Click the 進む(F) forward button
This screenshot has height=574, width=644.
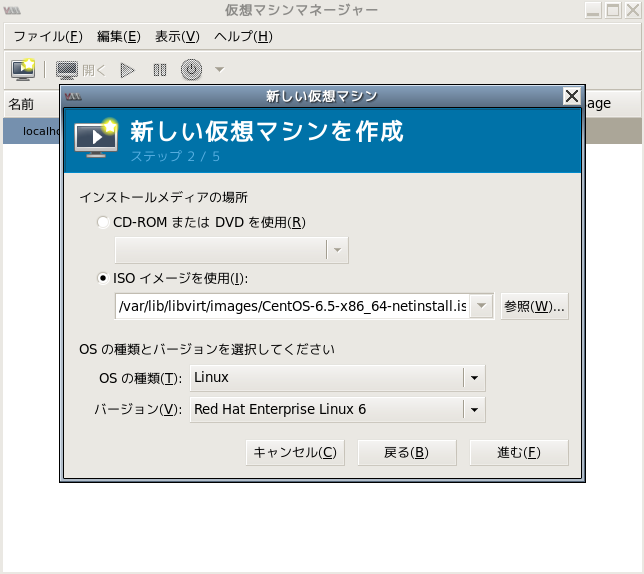[519, 452]
